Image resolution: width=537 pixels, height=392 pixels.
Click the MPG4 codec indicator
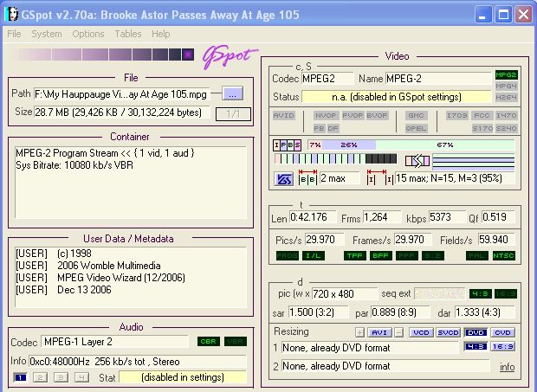(x=506, y=86)
